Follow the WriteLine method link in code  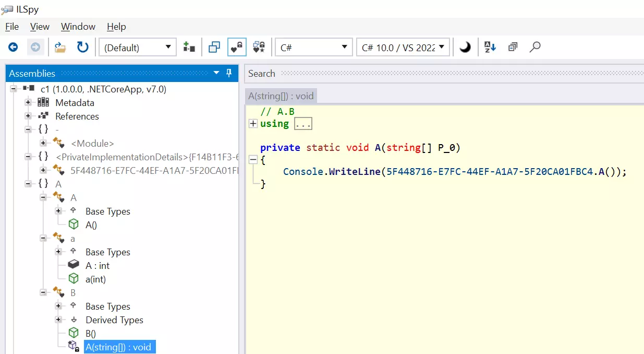355,171
